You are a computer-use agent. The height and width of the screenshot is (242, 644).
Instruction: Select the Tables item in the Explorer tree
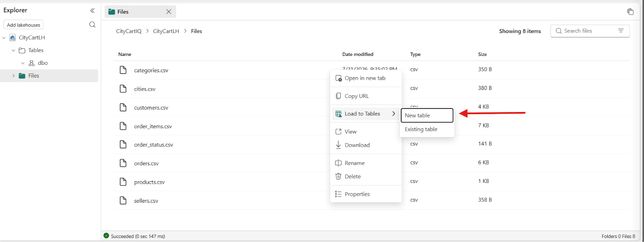[36, 50]
